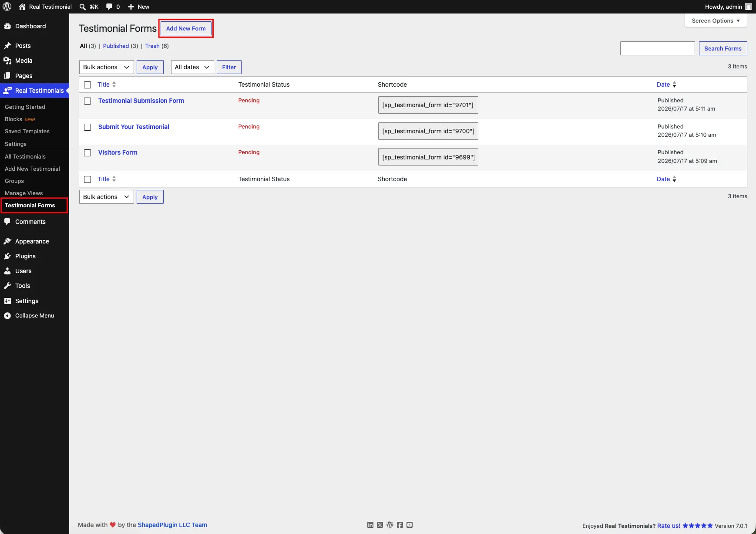The image size is (756, 534).
Task: Click the Pages icon in sidebar
Action: pyautogui.click(x=7, y=76)
